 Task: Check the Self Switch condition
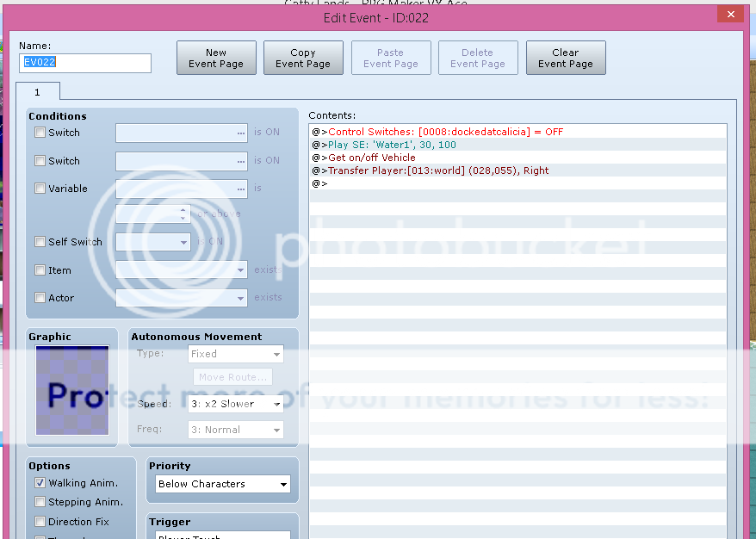40,242
